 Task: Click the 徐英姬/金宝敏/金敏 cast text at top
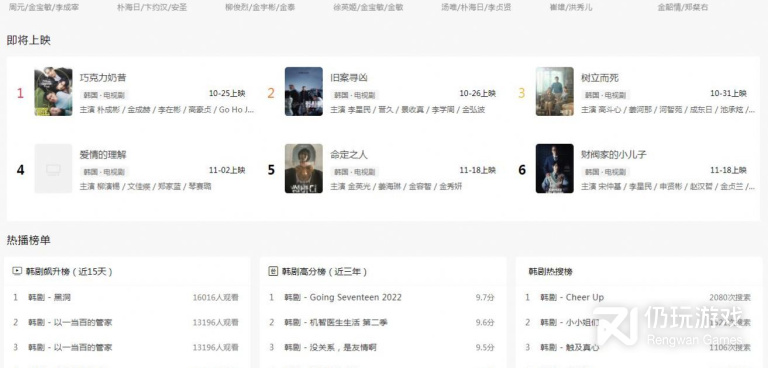click(368, 7)
